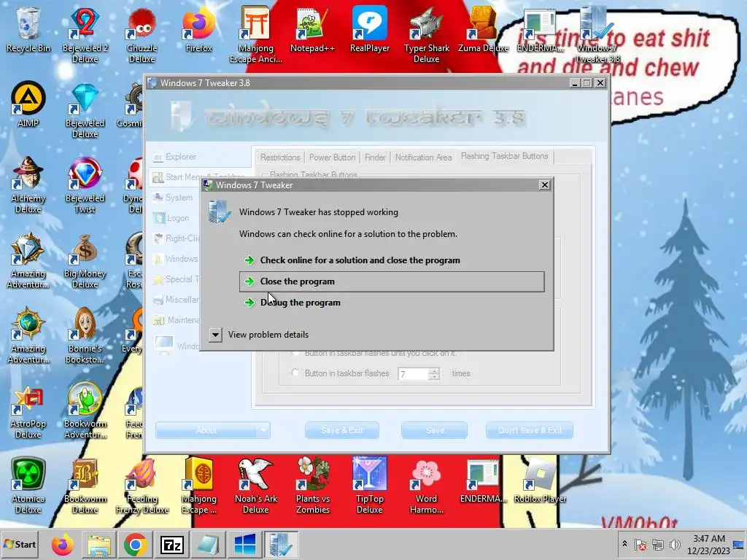The width and height of the screenshot is (747, 560).
Task: Open the Recycle Bin desktop icon
Action: pos(28,29)
